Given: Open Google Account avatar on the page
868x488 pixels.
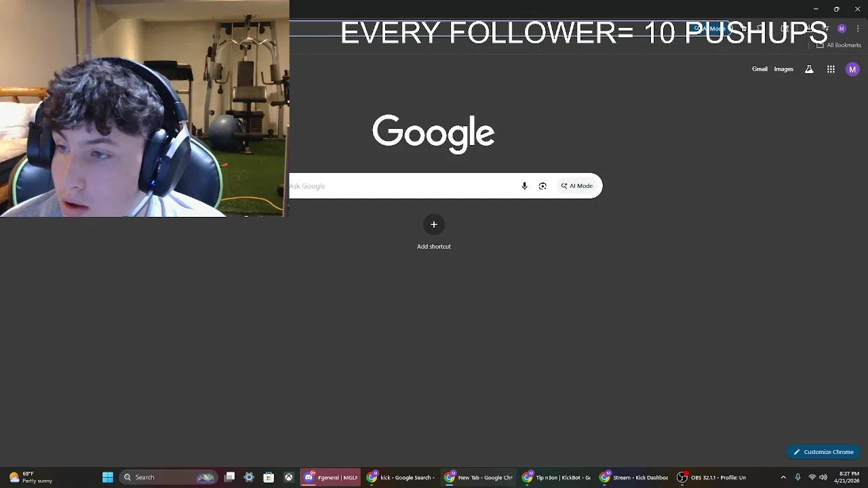Looking at the screenshot, I should (852, 69).
